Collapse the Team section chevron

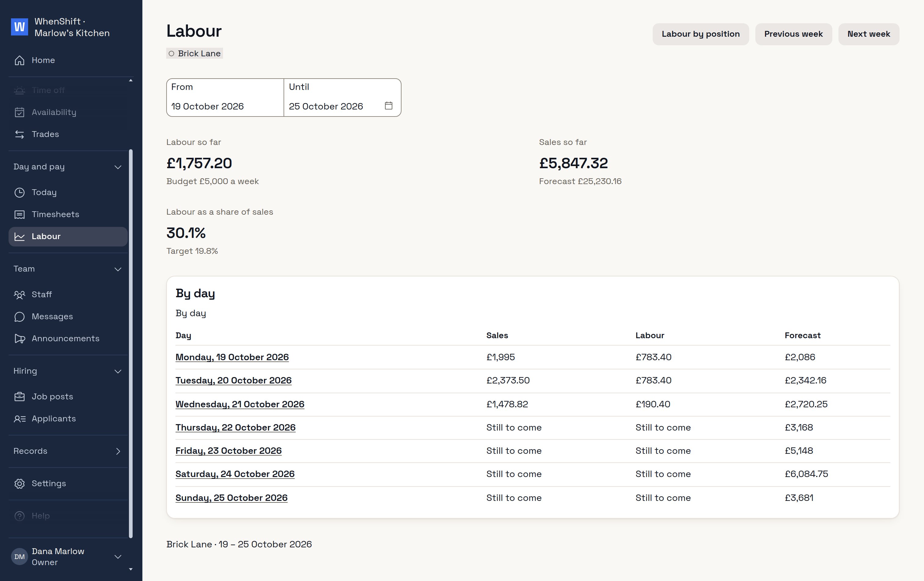pyautogui.click(x=118, y=269)
